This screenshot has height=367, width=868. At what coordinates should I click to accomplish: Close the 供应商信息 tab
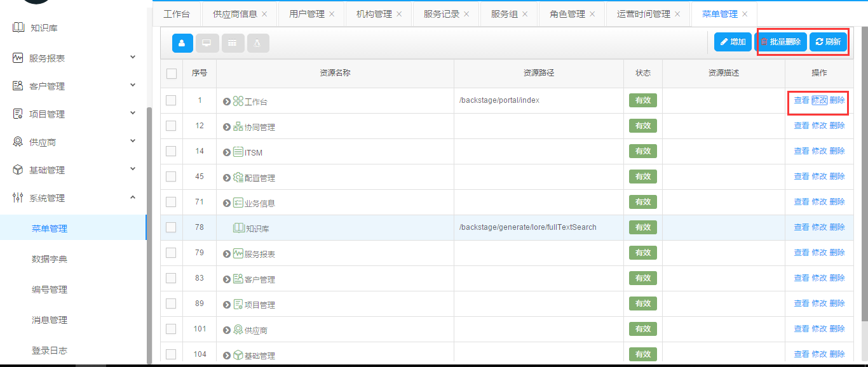point(264,14)
